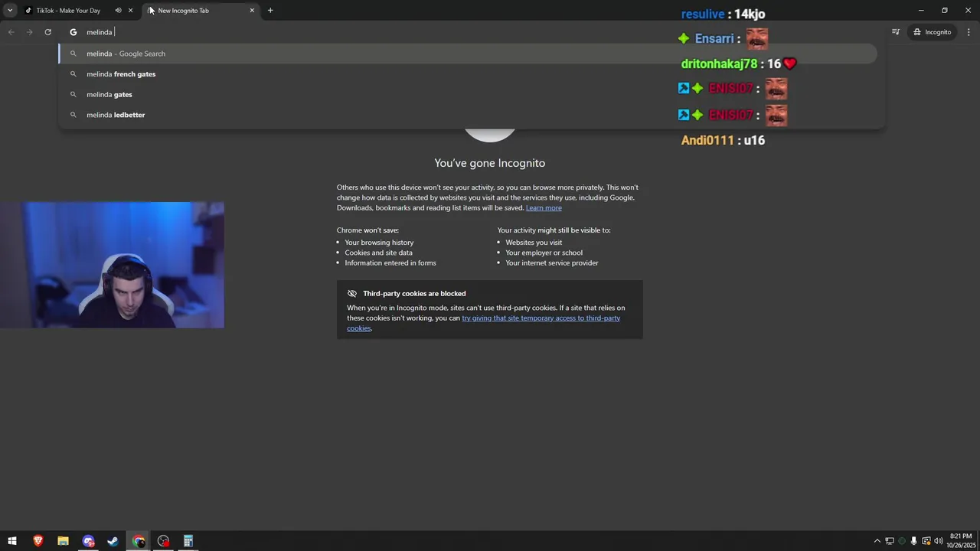Image resolution: width=980 pixels, height=551 pixels.
Task: Click the network tray icon
Action: pyautogui.click(x=890, y=541)
